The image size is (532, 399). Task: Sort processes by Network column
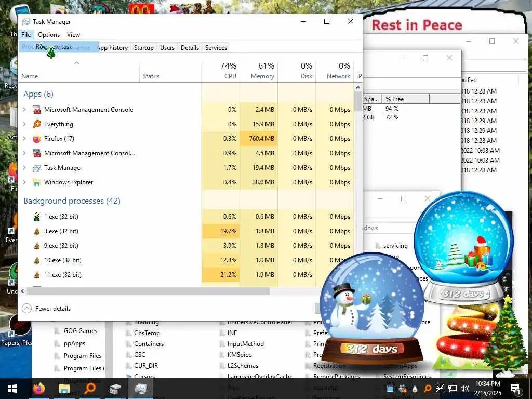click(335, 71)
